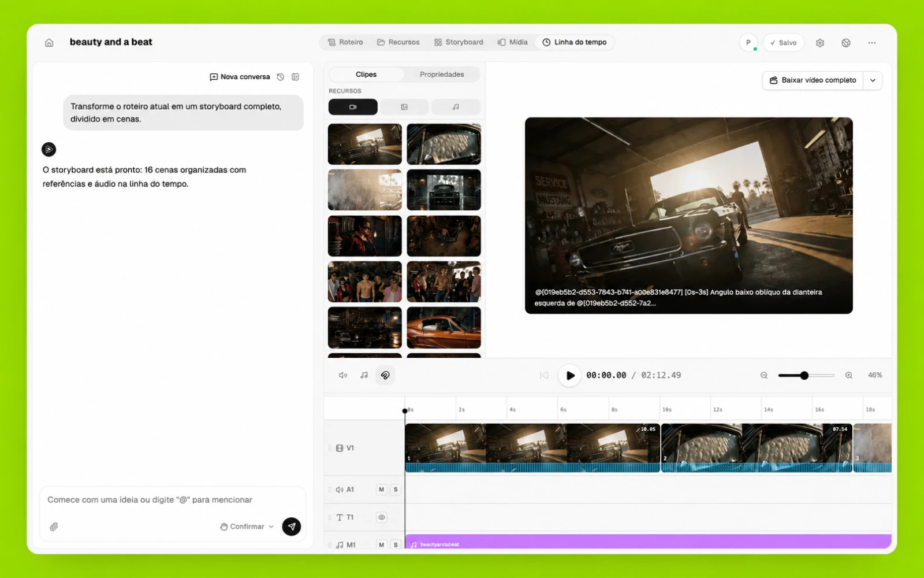Image resolution: width=924 pixels, height=578 pixels.
Task: Filter resources by image icon
Action: [404, 107]
